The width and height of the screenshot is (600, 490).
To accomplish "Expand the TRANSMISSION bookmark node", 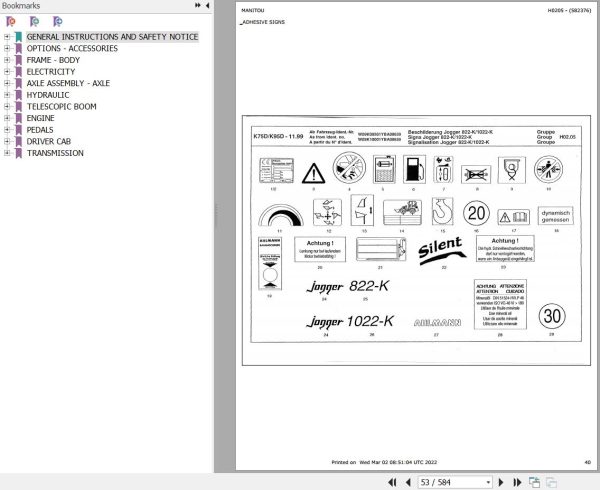I will click(x=7, y=153).
